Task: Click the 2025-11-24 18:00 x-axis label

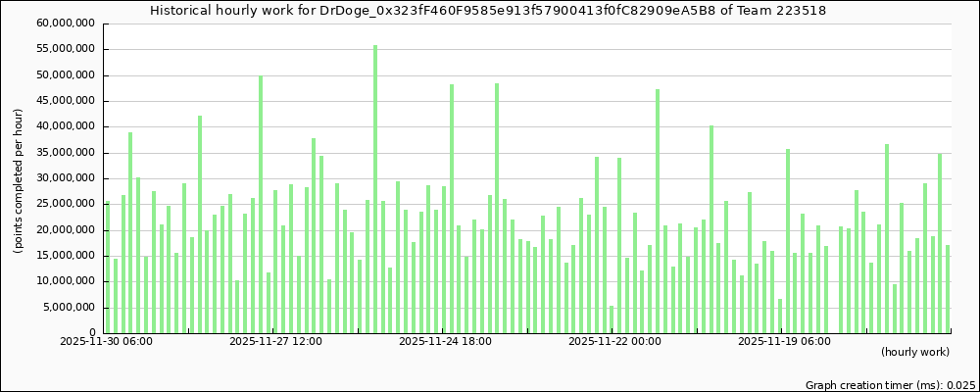Action: point(445,342)
